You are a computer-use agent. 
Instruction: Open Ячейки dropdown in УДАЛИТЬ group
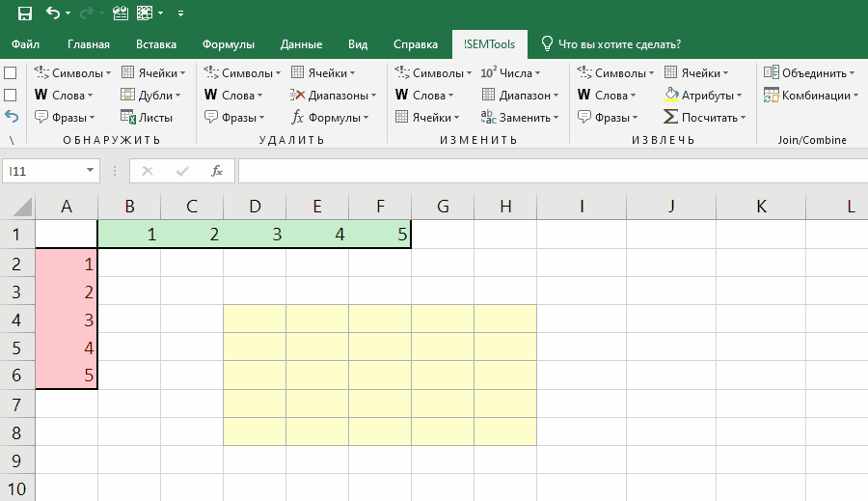323,73
